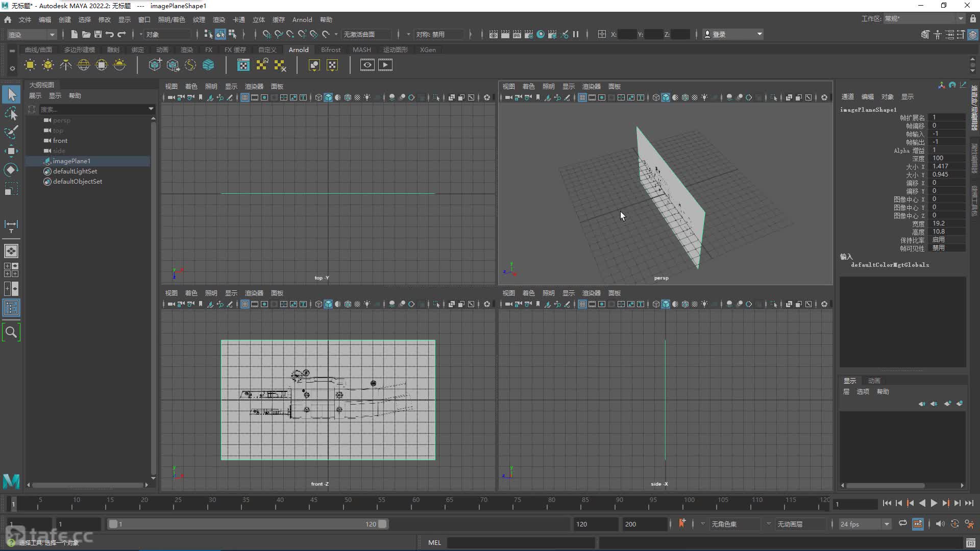Toggle the Outliner panel button in sidebar

[11, 308]
